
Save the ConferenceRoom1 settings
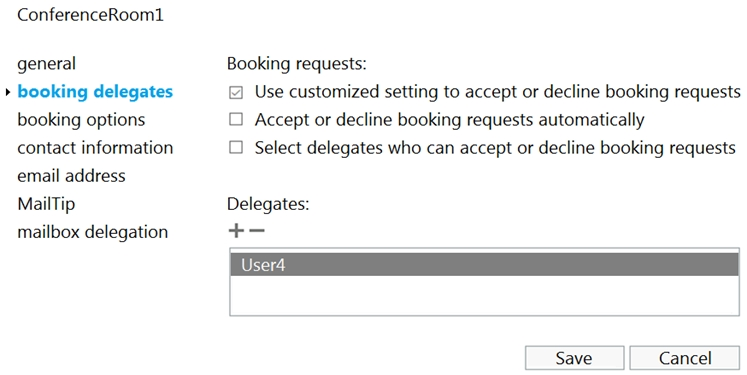point(575,358)
